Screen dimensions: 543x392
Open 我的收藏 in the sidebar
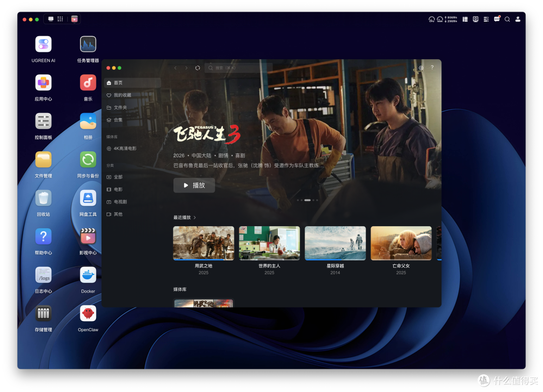pos(132,95)
